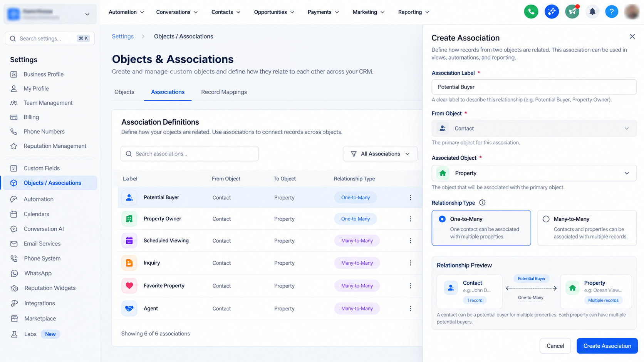This screenshot has height=362, width=644.
Task: Click the user avatar in top bar
Action: 632,12
